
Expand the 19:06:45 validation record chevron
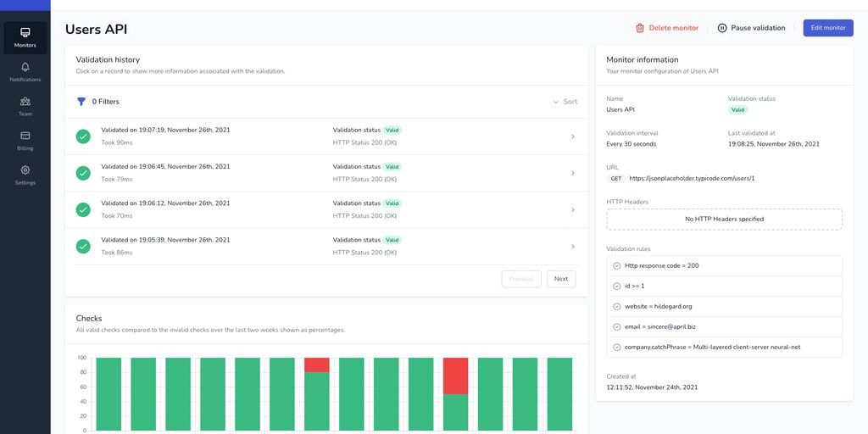tap(573, 173)
